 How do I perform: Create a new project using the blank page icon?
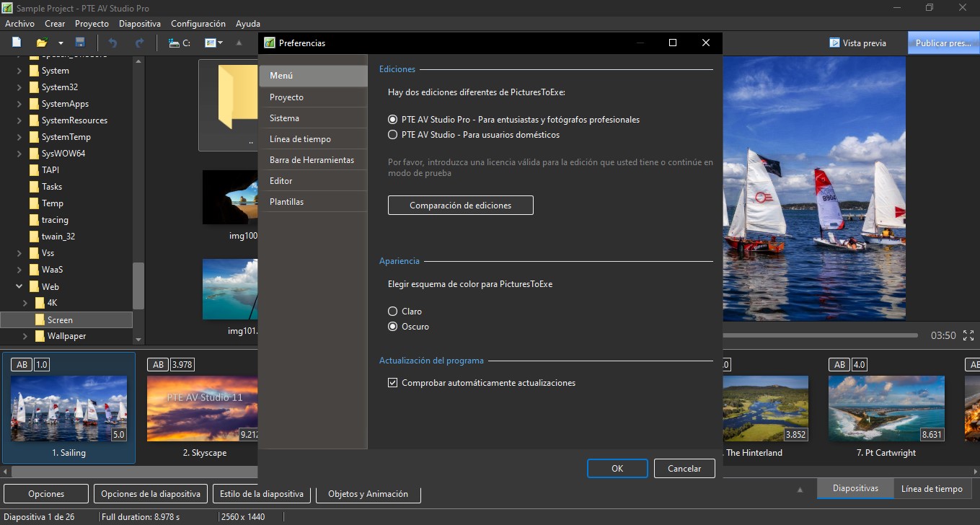click(16, 43)
